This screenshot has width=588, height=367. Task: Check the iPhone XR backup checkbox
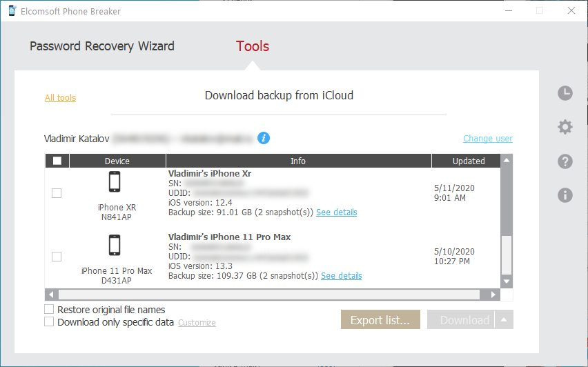[x=57, y=193]
